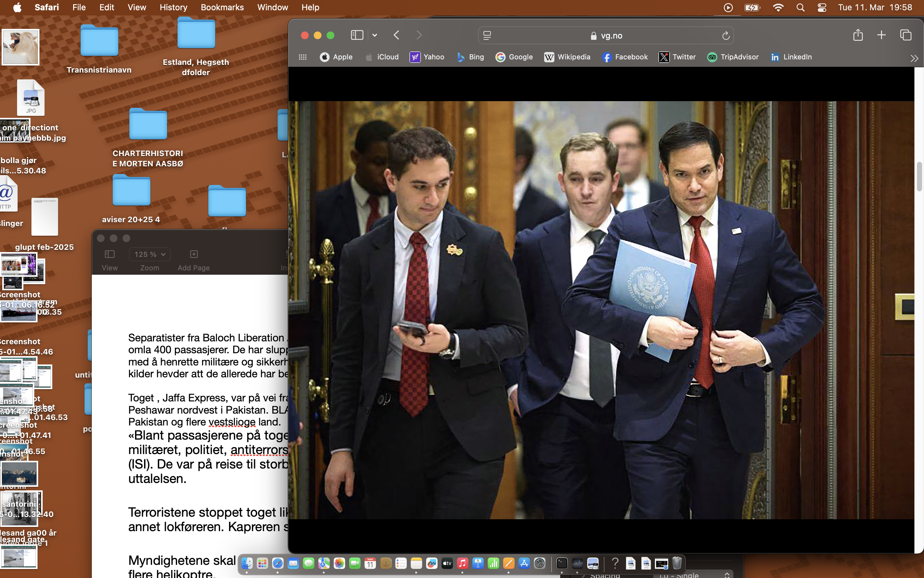Go back to the previous page in Safari
The image size is (924, 578).
click(396, 35)
